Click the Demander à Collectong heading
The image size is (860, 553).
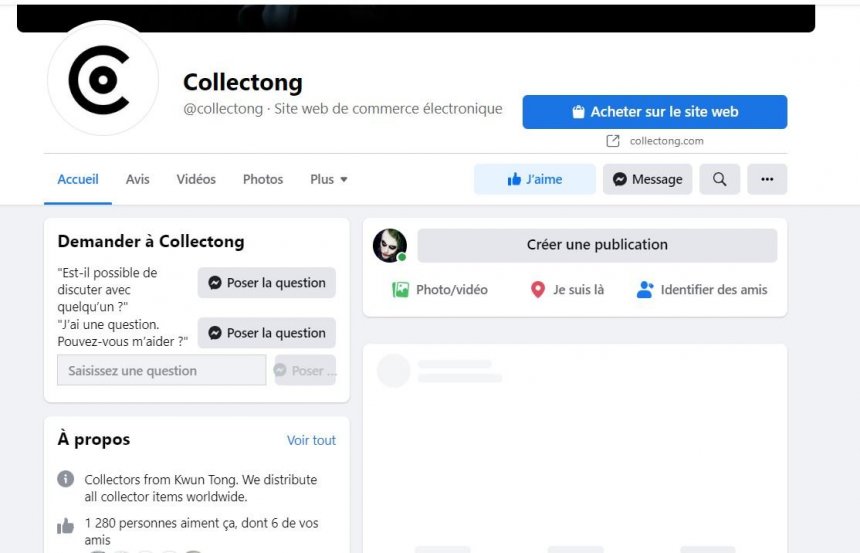(151, 241)
